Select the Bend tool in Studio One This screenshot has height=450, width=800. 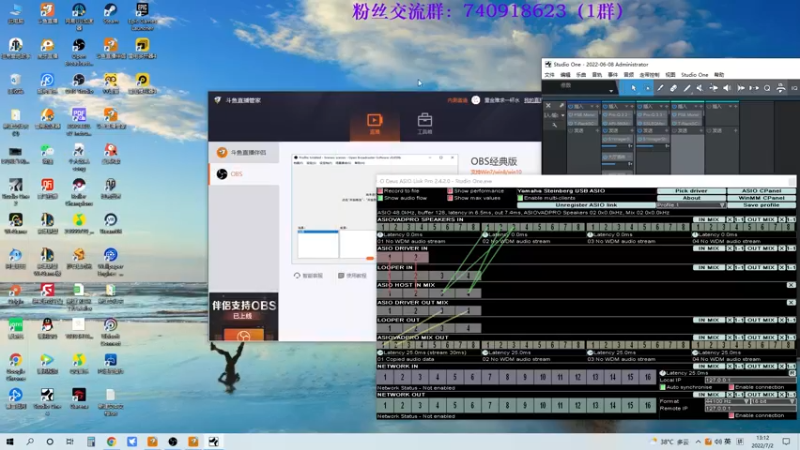click(713, 88)
